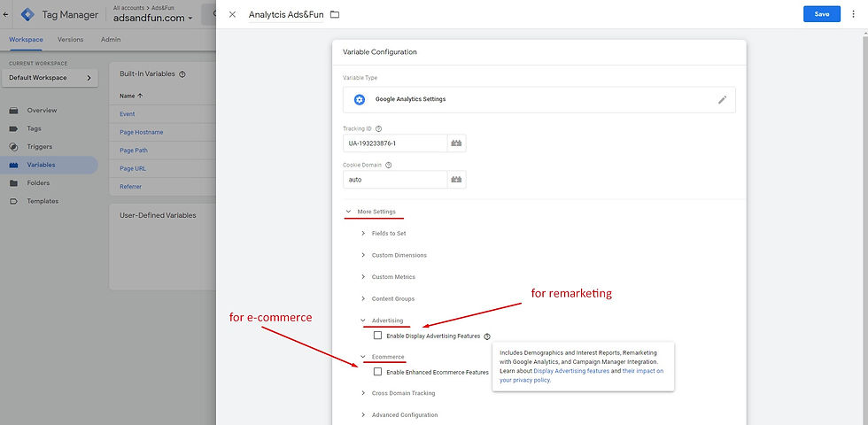
Task: Open the three-dot more options menu
Action: coord(853,14)
